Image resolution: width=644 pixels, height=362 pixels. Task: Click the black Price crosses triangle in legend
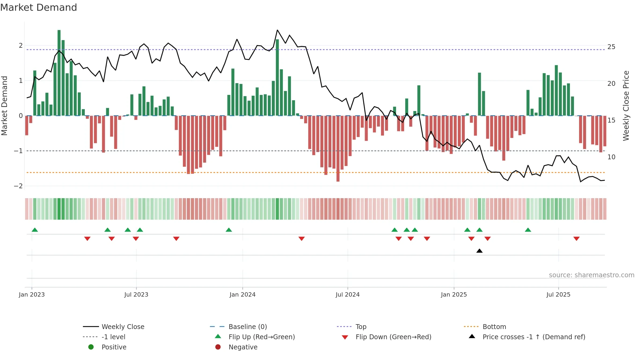[472, 336]
